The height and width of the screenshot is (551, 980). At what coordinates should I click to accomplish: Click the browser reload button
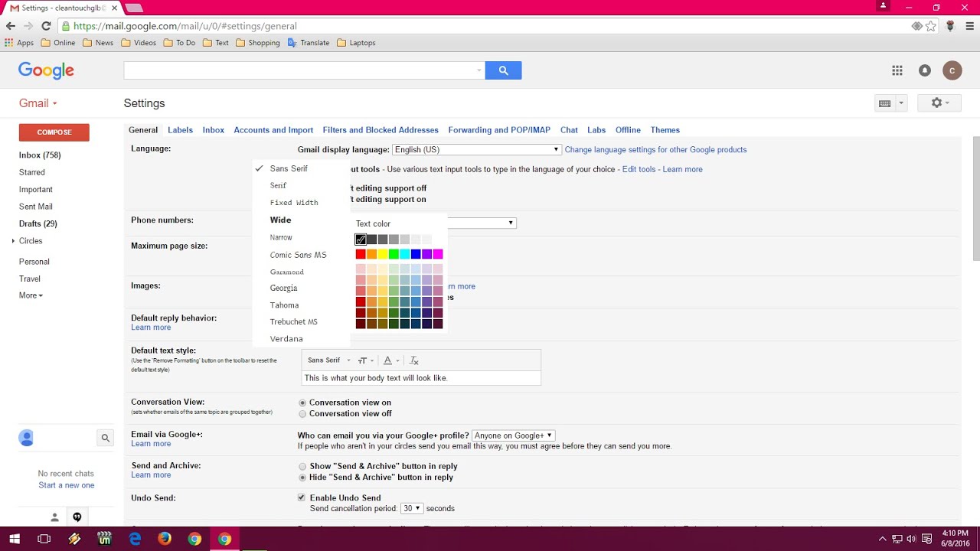point(46,26)
